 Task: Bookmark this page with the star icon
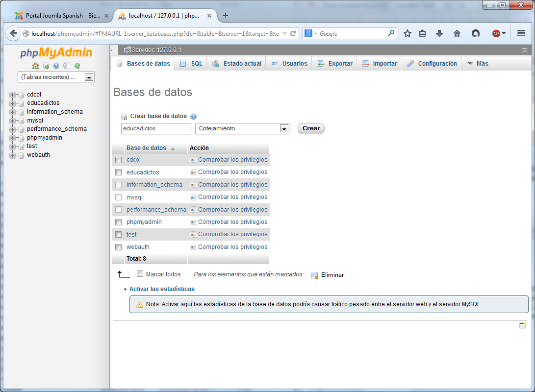[407, 33]
